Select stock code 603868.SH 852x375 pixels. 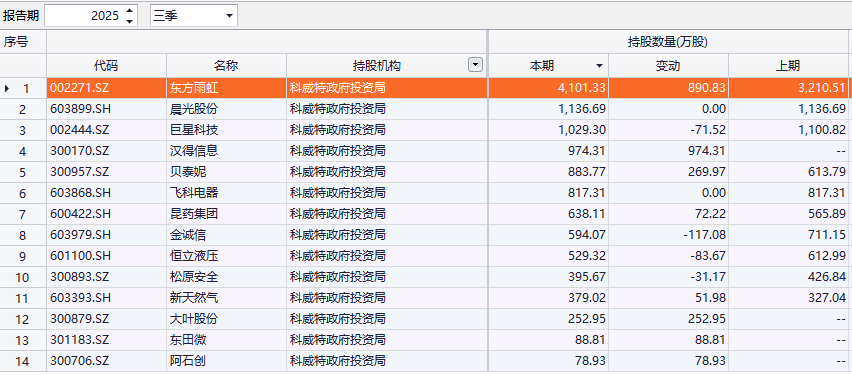click(106, 193)
